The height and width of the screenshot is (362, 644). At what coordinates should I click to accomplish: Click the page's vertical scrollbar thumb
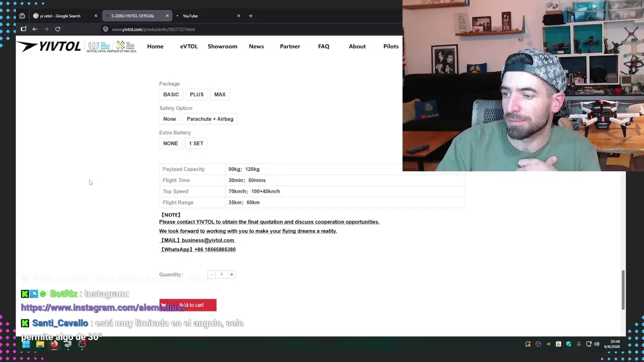pyautogui.click(x=623, y=290)
